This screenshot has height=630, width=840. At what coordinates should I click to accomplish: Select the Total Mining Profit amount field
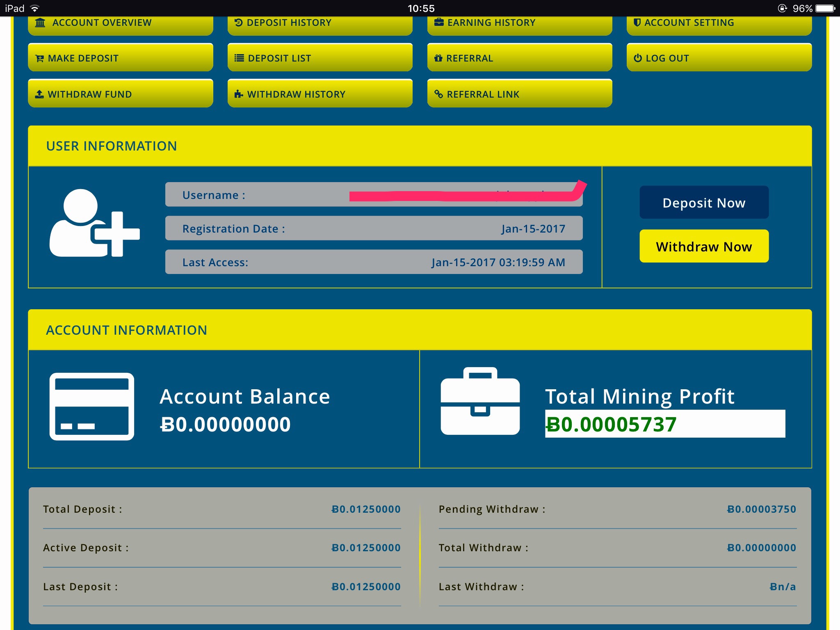click(664, 424)
